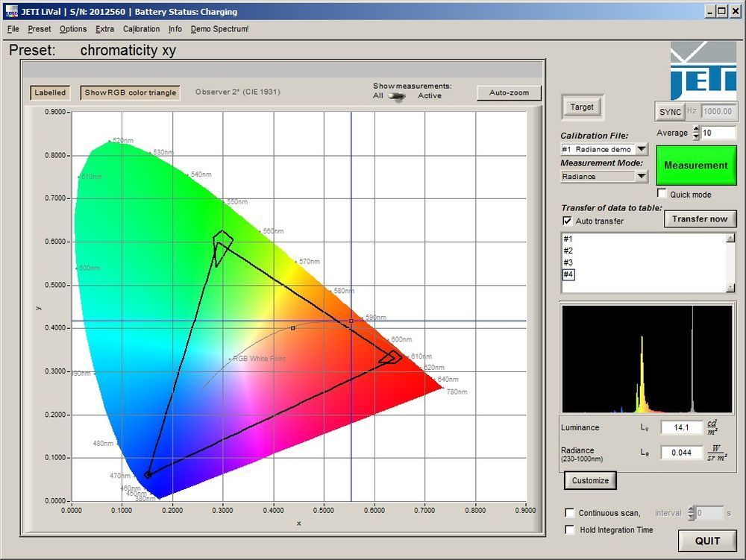
Task: Uncheck the Auto transfer checkbox
Action: pyautogui.click(x=567, y=221)
